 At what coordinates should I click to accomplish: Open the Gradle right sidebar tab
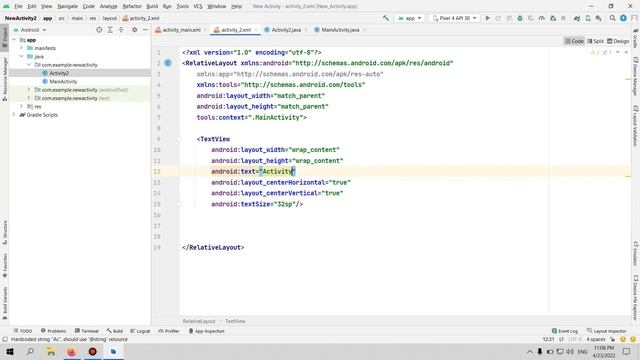click(636, 38)
